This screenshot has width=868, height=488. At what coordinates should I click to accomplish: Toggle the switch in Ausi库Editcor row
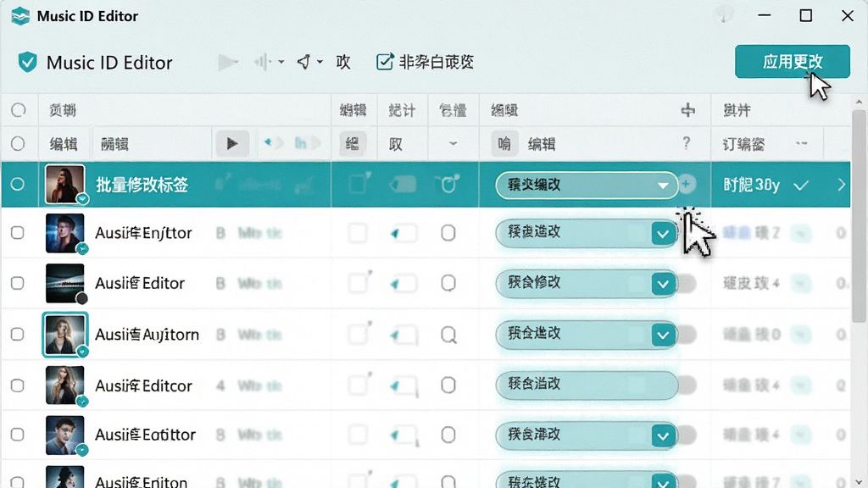click(687, 385)
